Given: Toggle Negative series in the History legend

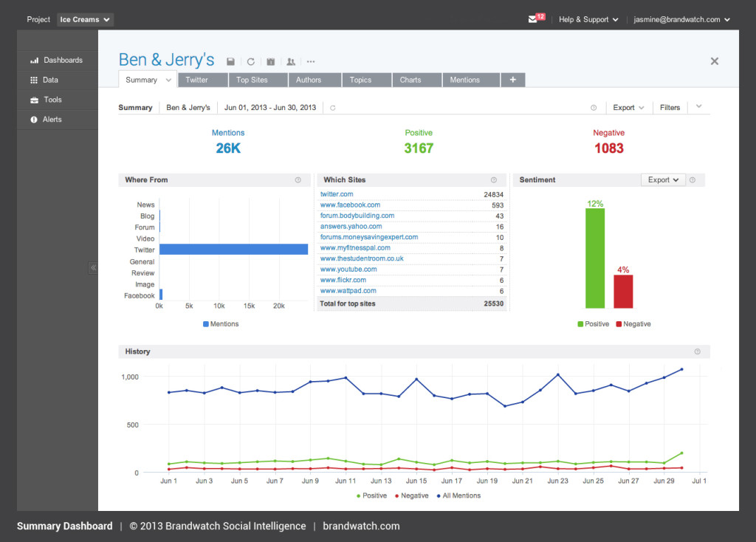Looking at the screenshot, I should [x=411, y=495].
